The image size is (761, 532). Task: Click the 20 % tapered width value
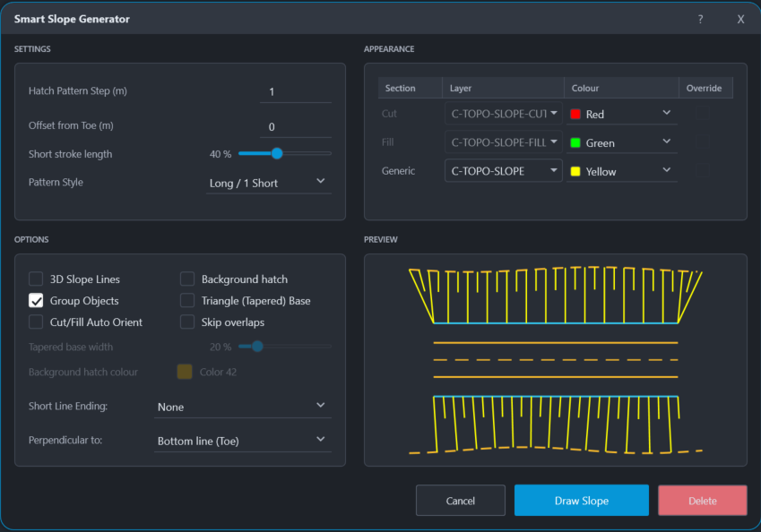coord(221,347)
